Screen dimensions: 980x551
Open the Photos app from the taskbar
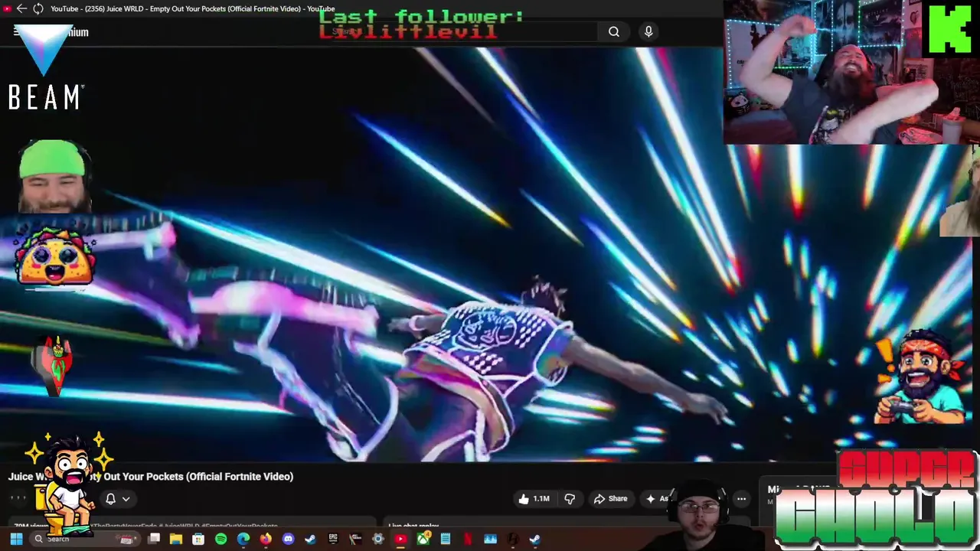(490, 540)
